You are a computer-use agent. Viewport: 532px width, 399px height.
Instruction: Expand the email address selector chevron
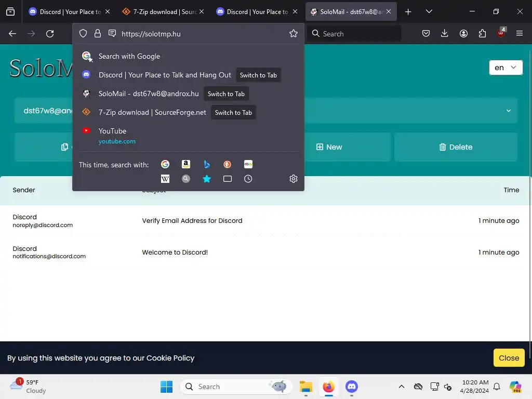(x=508, y=111)
